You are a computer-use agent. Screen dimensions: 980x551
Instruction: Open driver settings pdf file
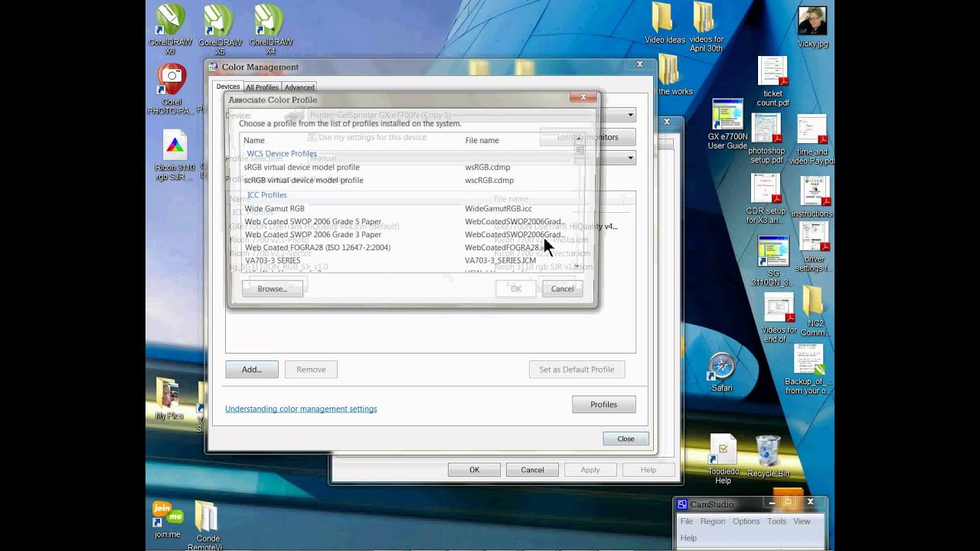pyautogui.click(x=814, y=246)
